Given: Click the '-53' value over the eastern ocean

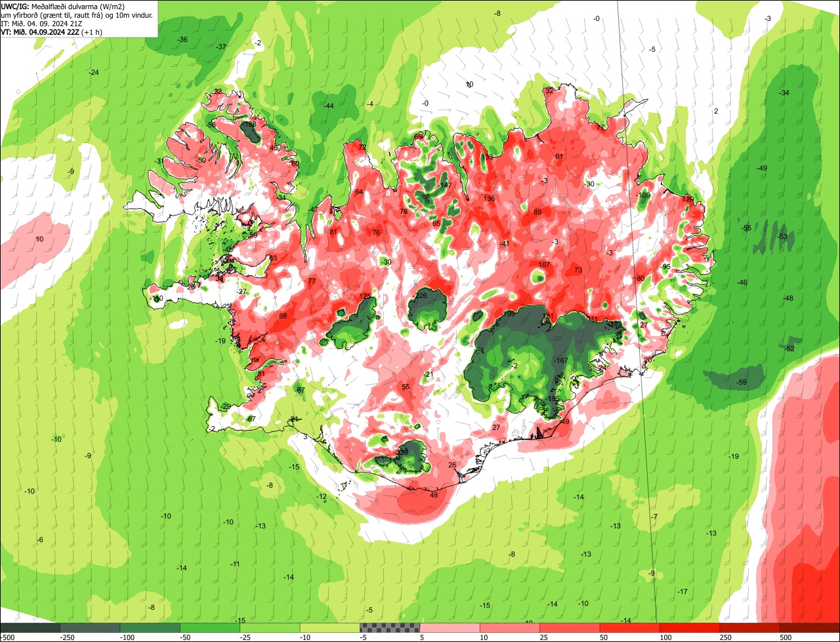Looking at the screenshot, I should 782,236.
